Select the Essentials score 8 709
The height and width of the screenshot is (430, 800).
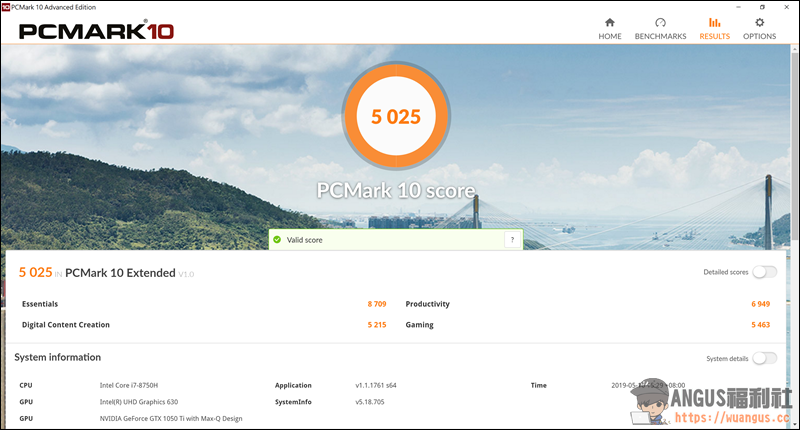click(376, 304)
